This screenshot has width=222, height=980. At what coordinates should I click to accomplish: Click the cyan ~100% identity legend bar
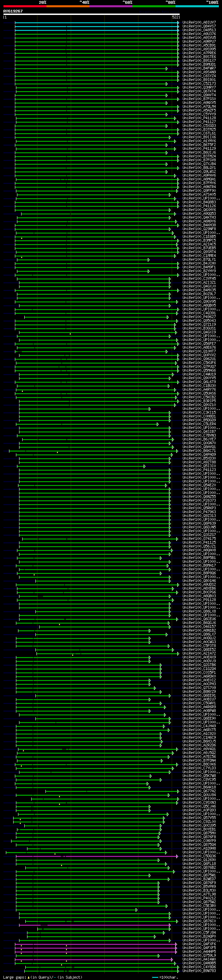(197, 6)
